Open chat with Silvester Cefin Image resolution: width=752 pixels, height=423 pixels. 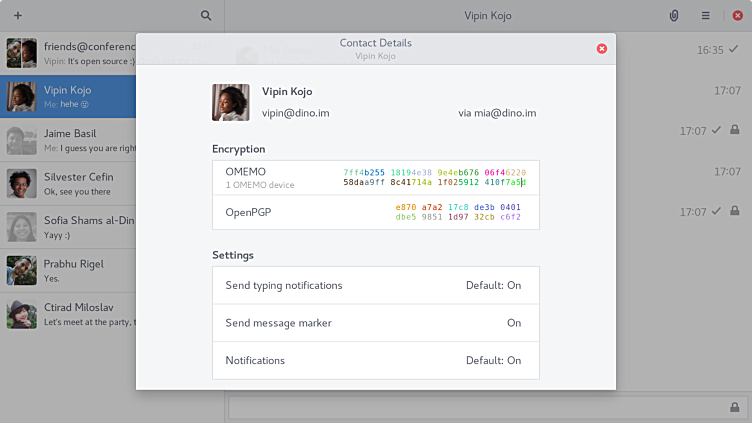(68, 184)
